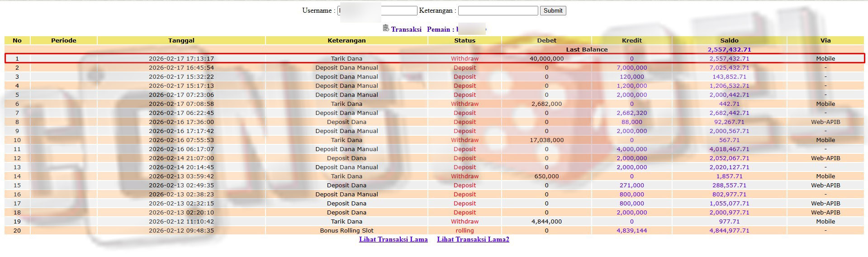Click the Via column header
The height and width of the screenshot is (257, 868).
(825, 40)
